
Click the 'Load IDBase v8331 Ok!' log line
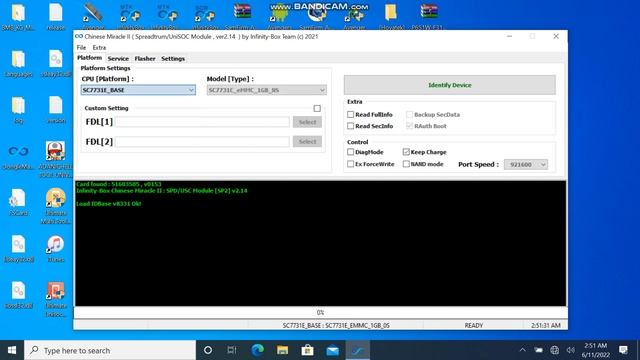click(109, 204)
